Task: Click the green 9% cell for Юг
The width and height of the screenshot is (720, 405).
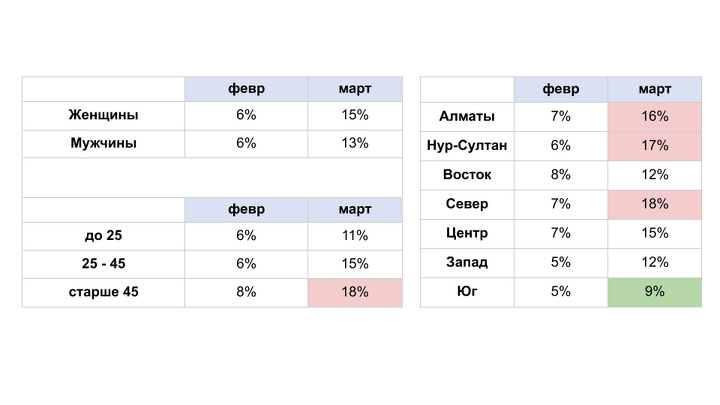Action: pyautogui.click(x=655, y=292)
